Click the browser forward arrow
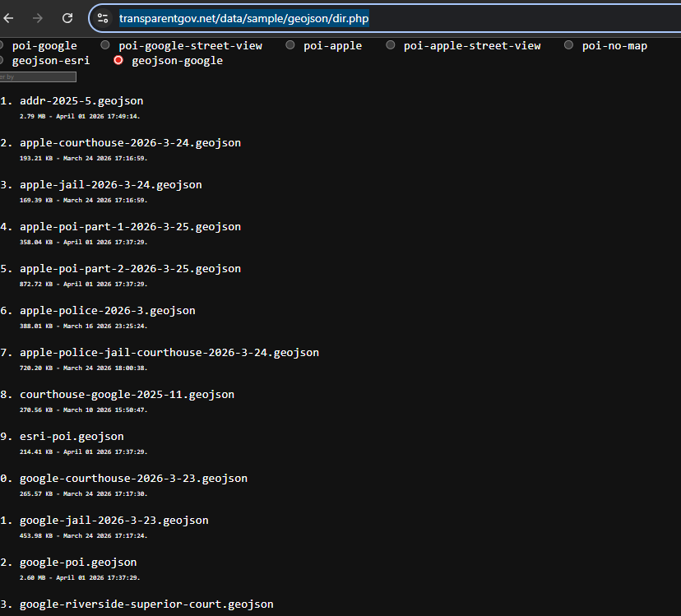 tap(38, 18)
